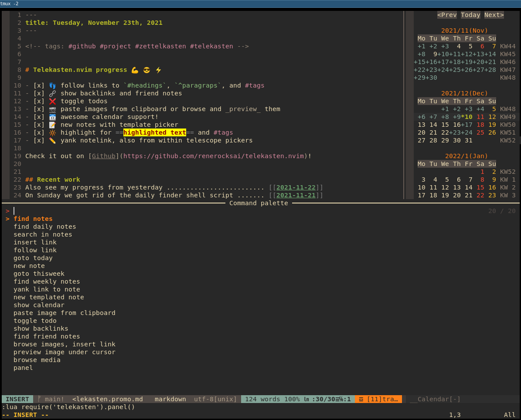
Task: Toggle the checkbox on the follow links line
Action: [x=39, y=85]
